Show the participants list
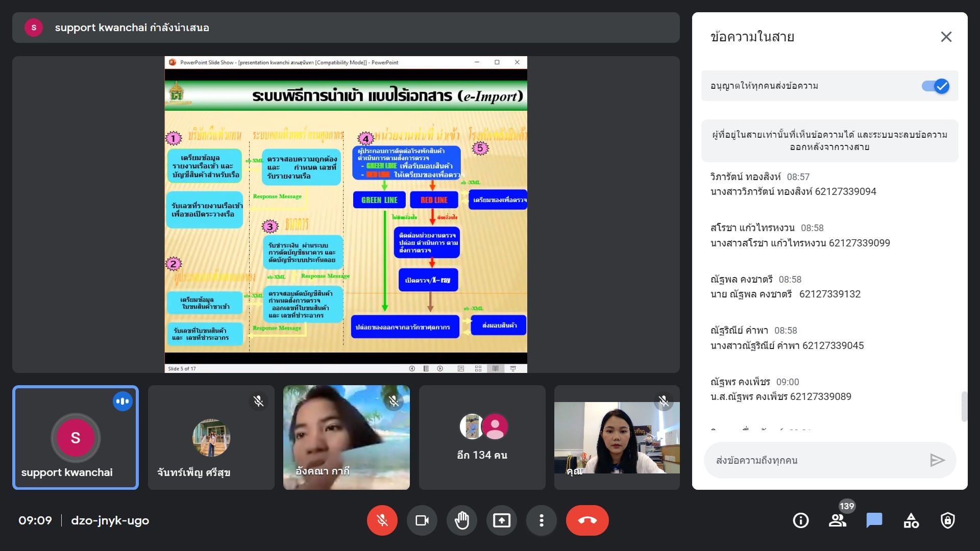 pos(837,520)
